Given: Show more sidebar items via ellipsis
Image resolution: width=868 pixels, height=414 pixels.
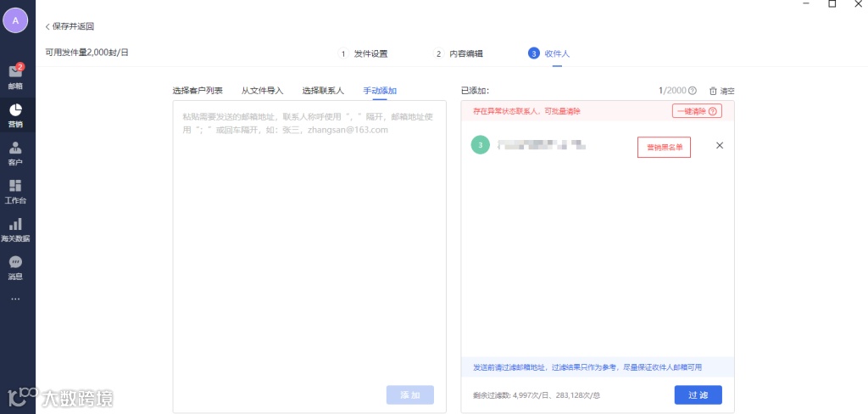Looking at the screenshot, I should click(15, 299).
